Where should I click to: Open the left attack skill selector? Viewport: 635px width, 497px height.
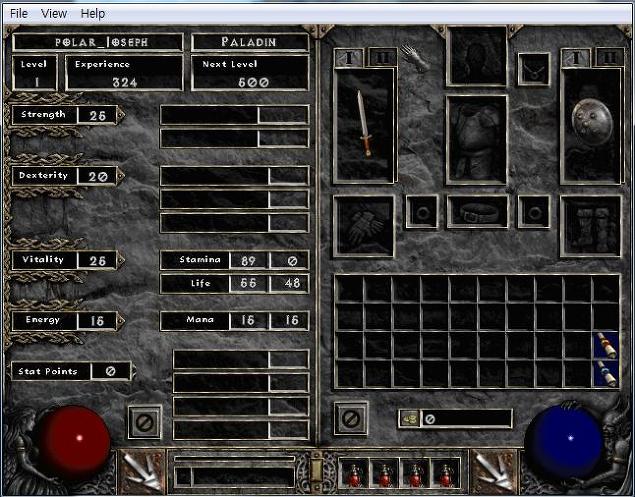pyautogui.click(x=140, y=471)
